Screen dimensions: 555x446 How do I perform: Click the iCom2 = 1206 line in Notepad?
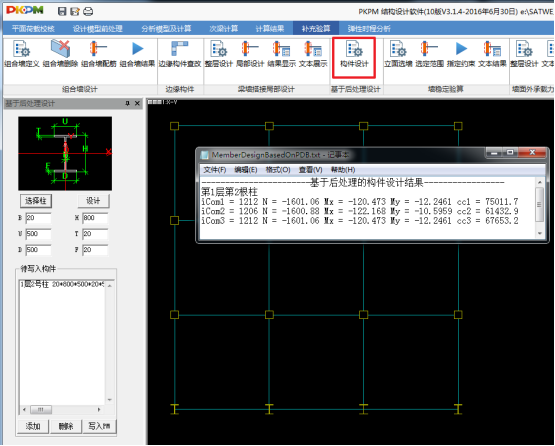pos(360,211)
